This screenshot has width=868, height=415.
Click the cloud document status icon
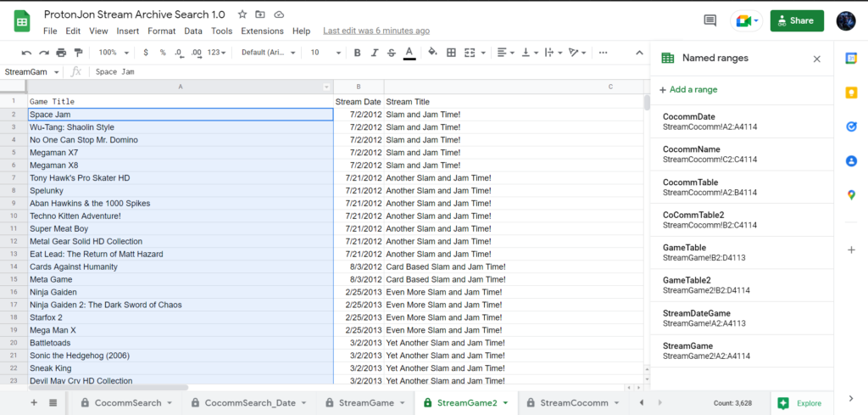(x=279, y=14)
